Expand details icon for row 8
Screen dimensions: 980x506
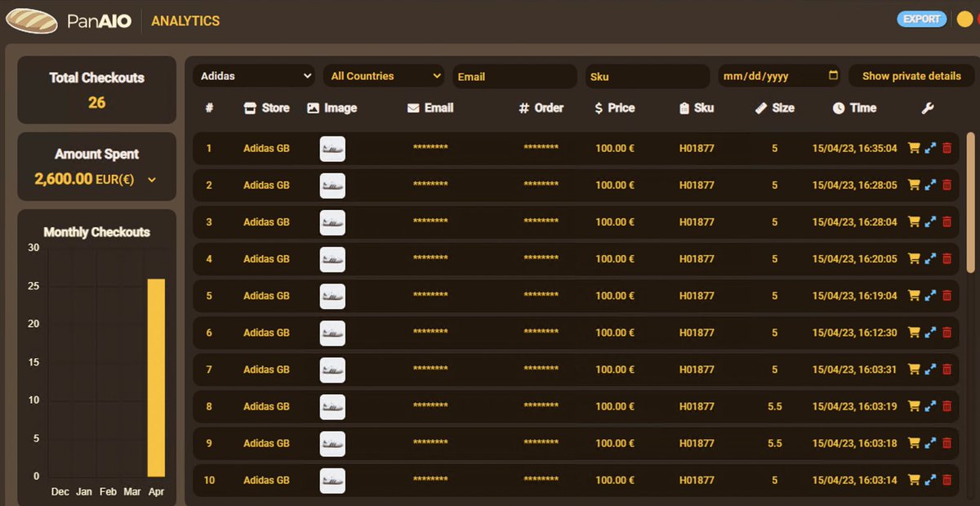pyautogui.click(x=930, y=405)
